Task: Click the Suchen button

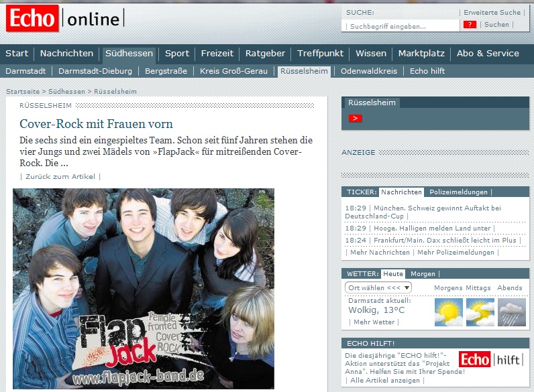Action: [496, 25]
